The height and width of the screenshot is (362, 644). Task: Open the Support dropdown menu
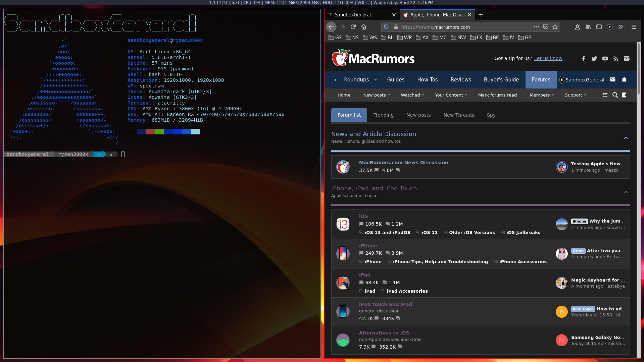pos(576,95)
